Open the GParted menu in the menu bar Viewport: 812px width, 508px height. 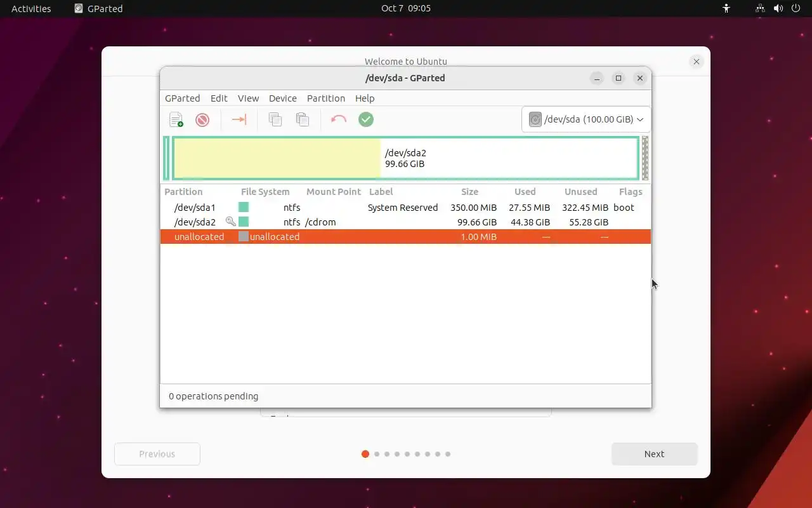183,98
